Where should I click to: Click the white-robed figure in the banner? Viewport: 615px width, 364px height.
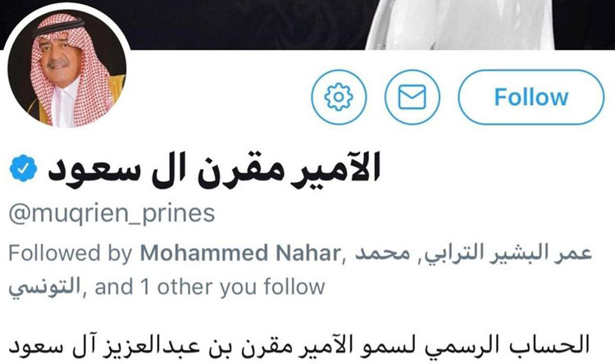[460, 25]
